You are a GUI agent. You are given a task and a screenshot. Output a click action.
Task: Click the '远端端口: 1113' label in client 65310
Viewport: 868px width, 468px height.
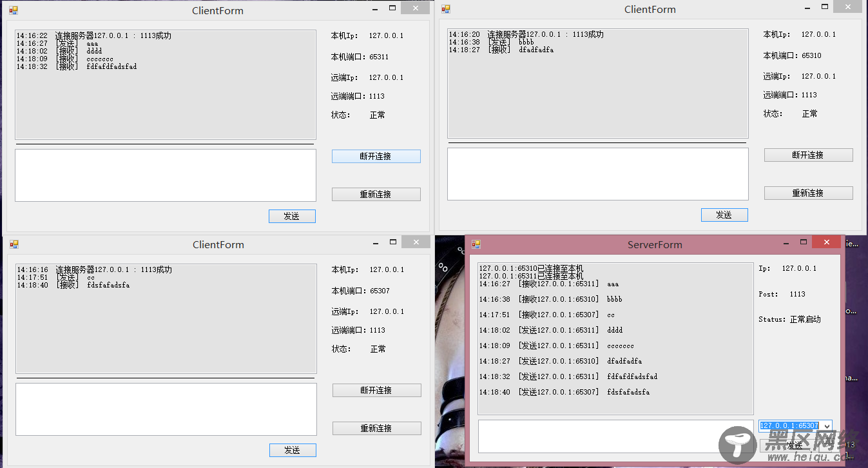(790, 95)
